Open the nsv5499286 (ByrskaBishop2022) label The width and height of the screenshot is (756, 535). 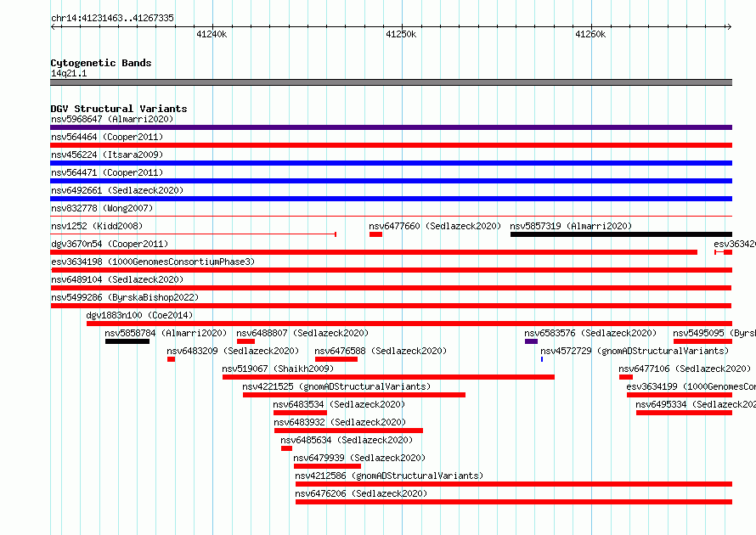point(125,297)
